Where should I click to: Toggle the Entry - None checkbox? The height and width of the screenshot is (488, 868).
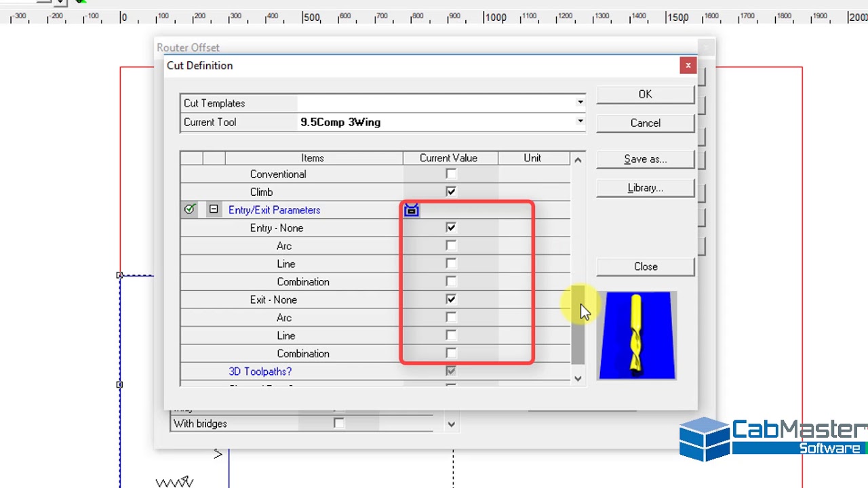coord(451,228)
